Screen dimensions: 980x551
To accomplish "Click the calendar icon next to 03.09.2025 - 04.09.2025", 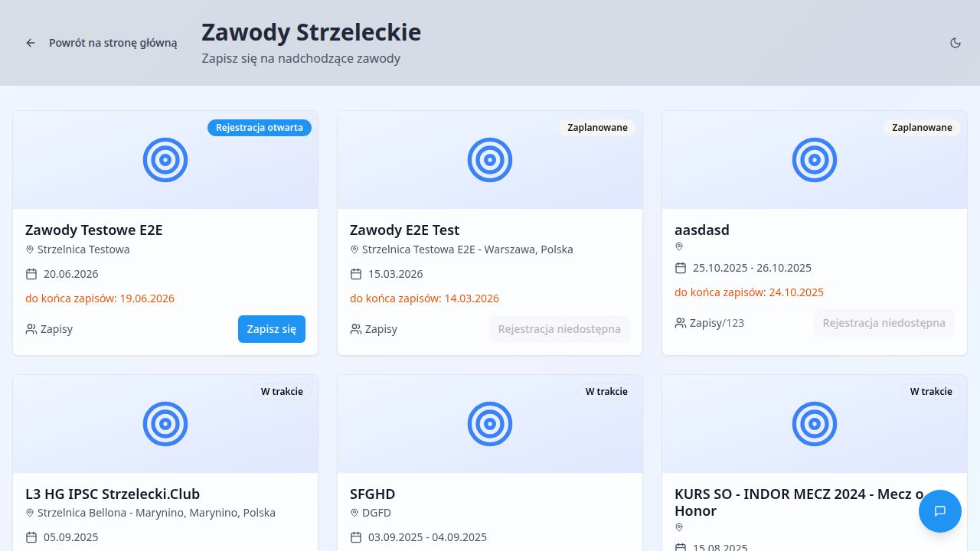I will pyautogui.click(x=356, y=537).
